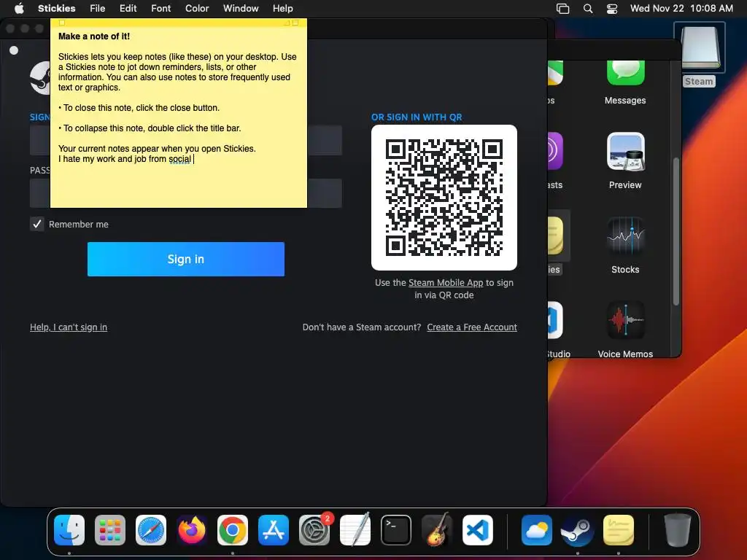The width and height of the screenshot is (747, 560).
Task: Click "OR SIGN IN WITH QR" heading
Action: tap(417, 117)
